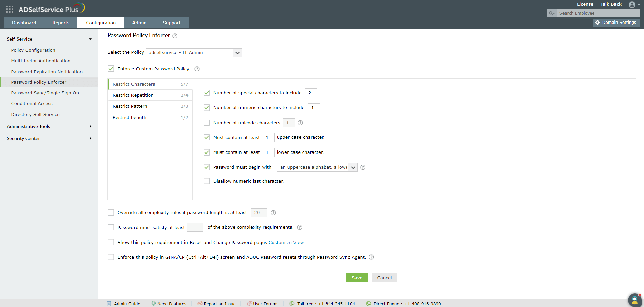Open the Password Policy Enforcer help icon
644x307 pixels.
point(175,36)
